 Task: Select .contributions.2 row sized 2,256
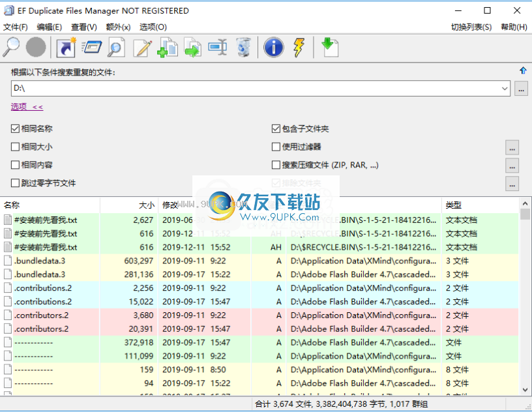259,287
